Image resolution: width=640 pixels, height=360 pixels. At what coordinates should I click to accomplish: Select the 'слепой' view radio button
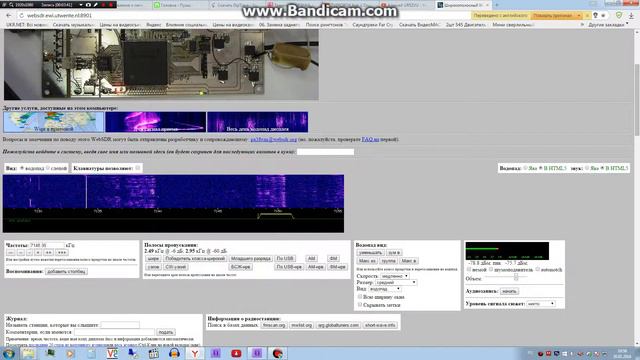(48, 168)
